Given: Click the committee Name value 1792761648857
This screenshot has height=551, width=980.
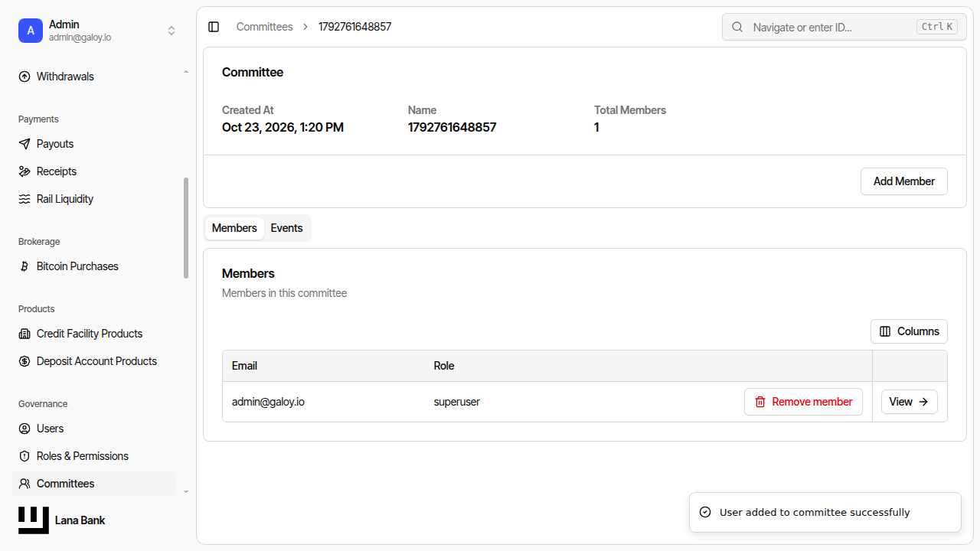Looking at the screenshot, I should pos(452,127).
